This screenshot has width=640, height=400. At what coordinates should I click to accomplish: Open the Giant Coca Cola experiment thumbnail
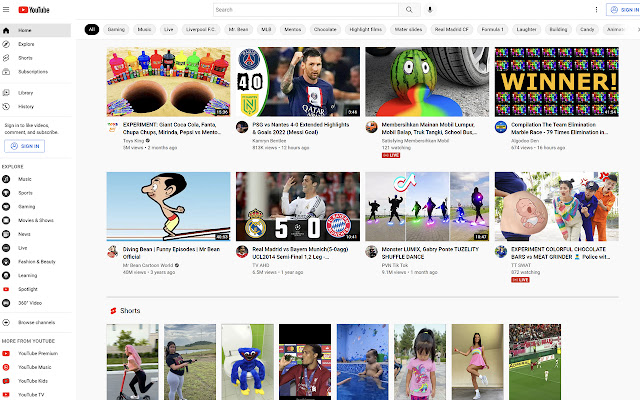pyautogui.click(x=169, y=82)
